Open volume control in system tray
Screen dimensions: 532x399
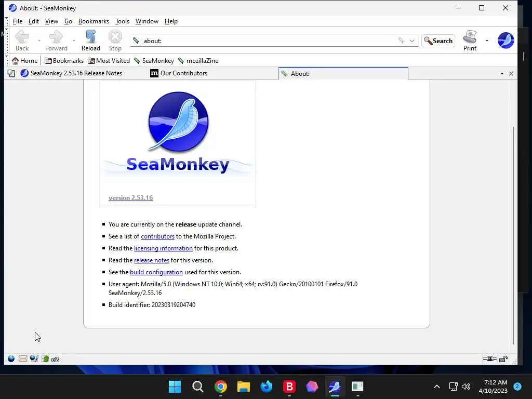pyautogui.click(x=466, y=387)
